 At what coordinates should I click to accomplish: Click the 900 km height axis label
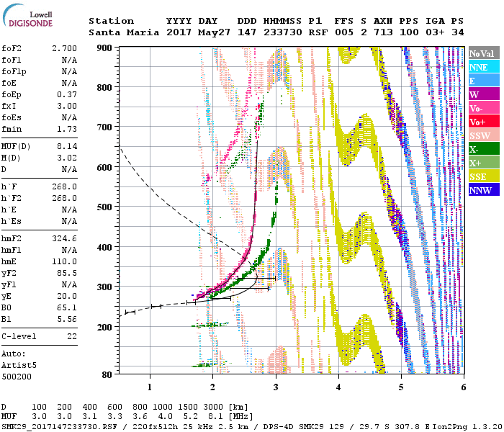click(x=104, y=48)
